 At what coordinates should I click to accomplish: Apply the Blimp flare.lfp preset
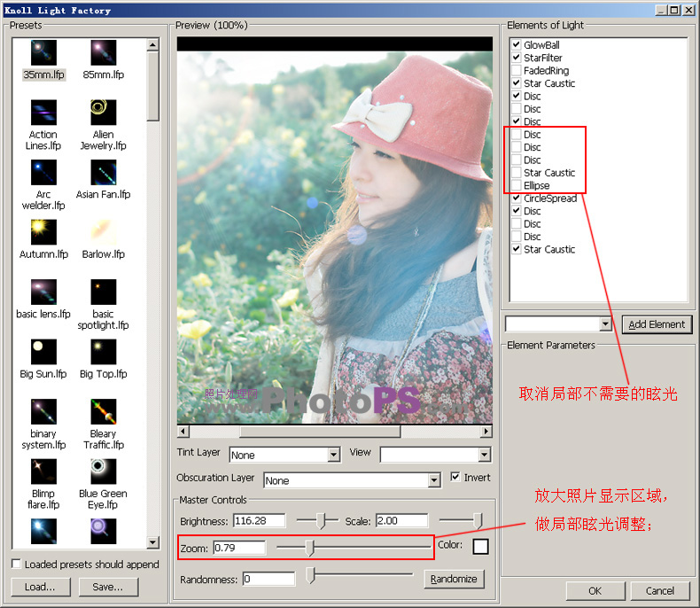[x=43, y=472]
